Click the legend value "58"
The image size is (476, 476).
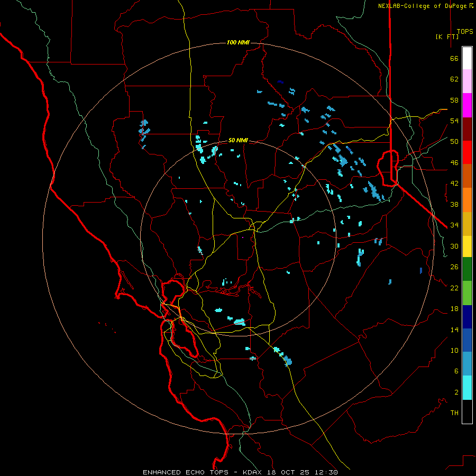point(454,100)
